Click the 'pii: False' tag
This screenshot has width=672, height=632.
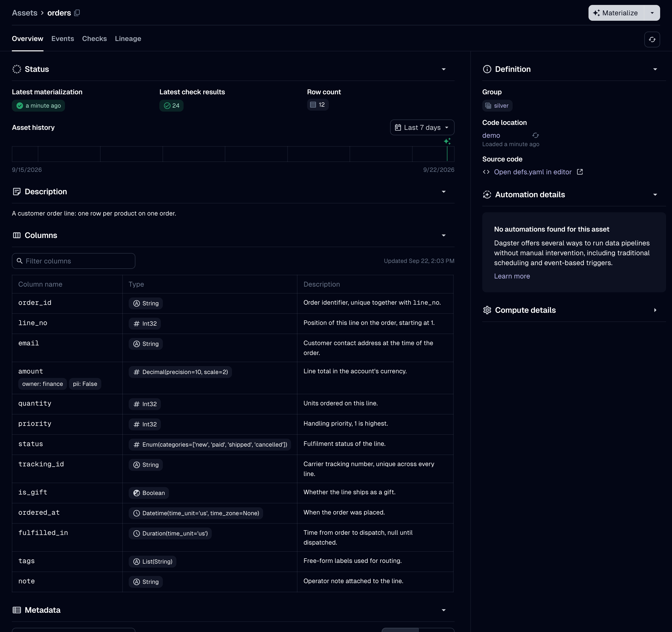click(x=85, y=384)
